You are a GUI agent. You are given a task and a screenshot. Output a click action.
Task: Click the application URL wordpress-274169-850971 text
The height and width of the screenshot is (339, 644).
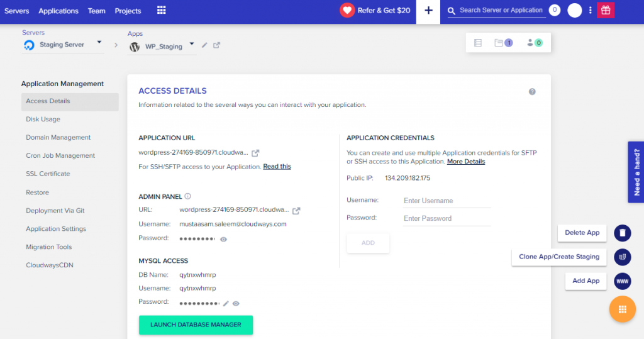coord(193,152)
